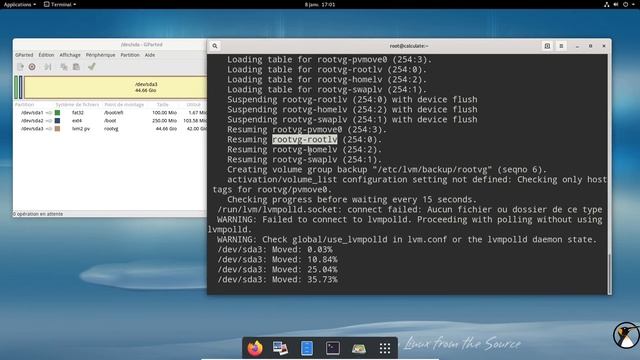
Task: Open the Affichage menu in GParted
Action: pyautogui.click(x=70, y=55)
